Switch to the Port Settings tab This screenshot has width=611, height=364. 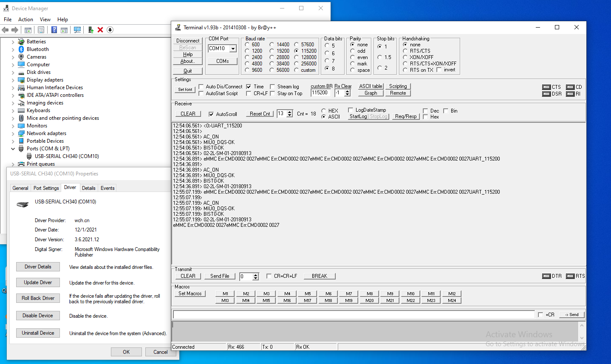(46, 188)
